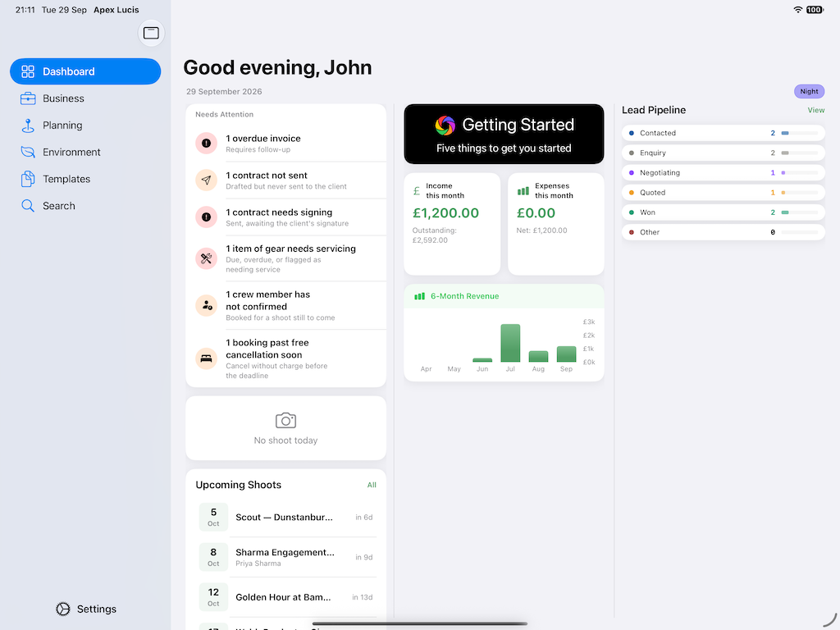Screen dimensions: 840x630
Task: Open the 1 overdue invoice item
Action: [286, 143]
